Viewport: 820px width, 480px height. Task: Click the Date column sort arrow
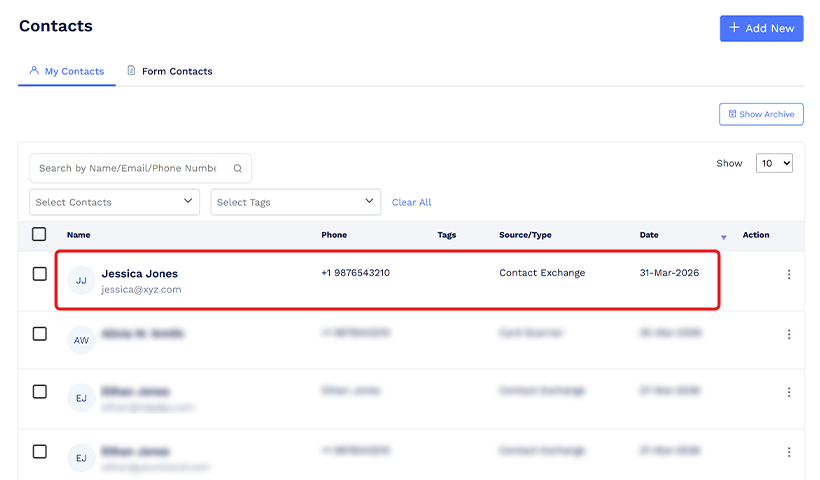point(724,237)
